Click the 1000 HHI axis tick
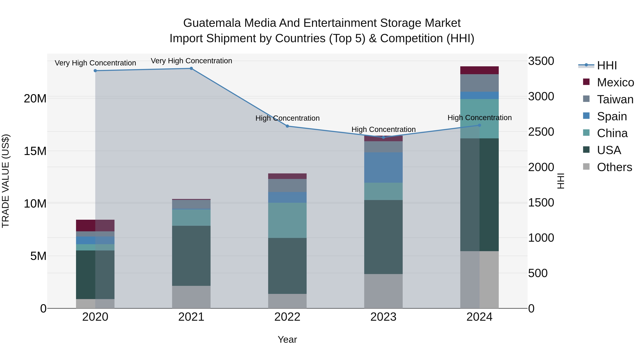The image size is (644, 362). click(x=541, y=238)
